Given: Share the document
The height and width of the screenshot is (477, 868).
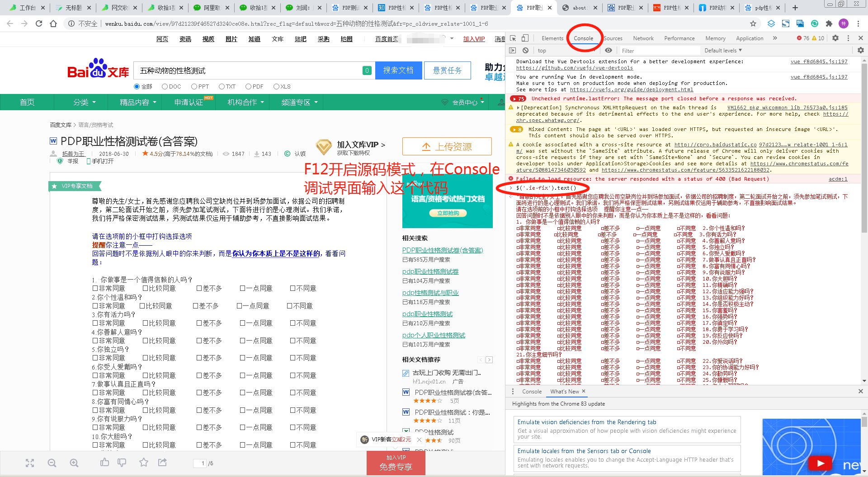Looking at the screenshot, I should [162, 462].
